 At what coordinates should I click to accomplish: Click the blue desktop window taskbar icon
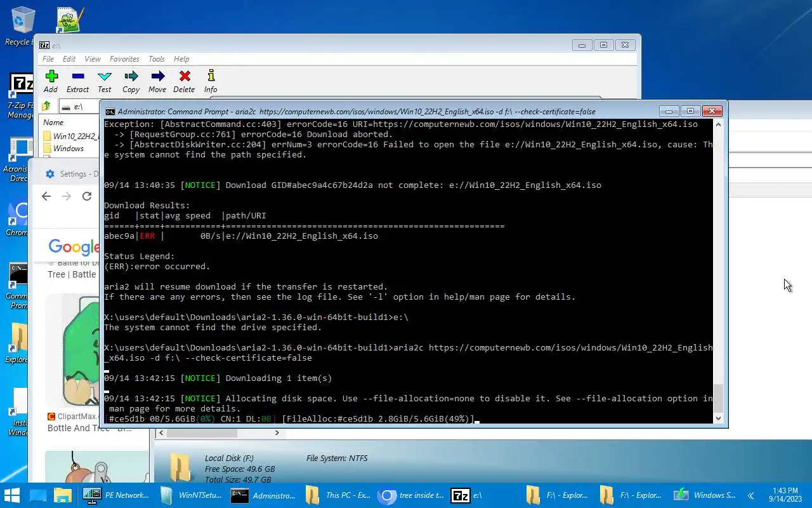coord(38,495)
